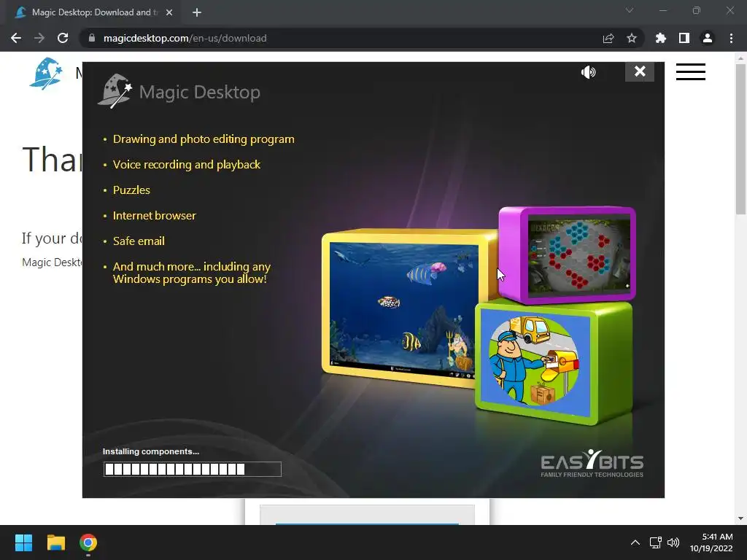This screenshot has height=560, width=747.
Task: Click the scrollbar down arrow
Action: tap(740, 518)
